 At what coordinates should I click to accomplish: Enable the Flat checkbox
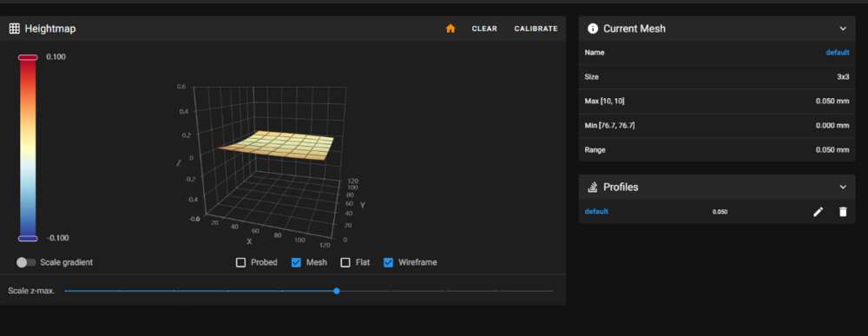[345, 262]
